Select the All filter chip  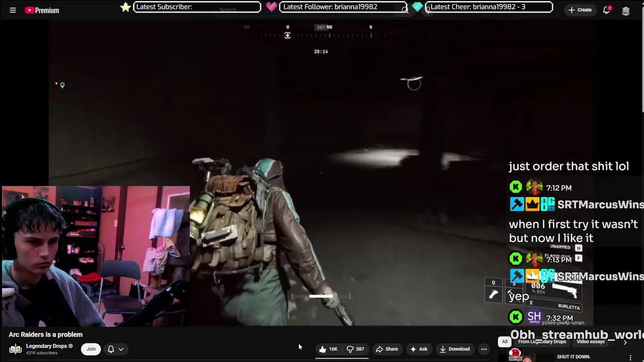click(x=505, y=342)
